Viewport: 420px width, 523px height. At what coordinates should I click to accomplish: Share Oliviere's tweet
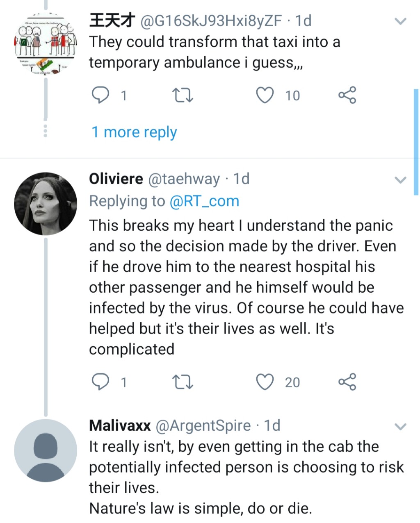(x=347, y=382)
